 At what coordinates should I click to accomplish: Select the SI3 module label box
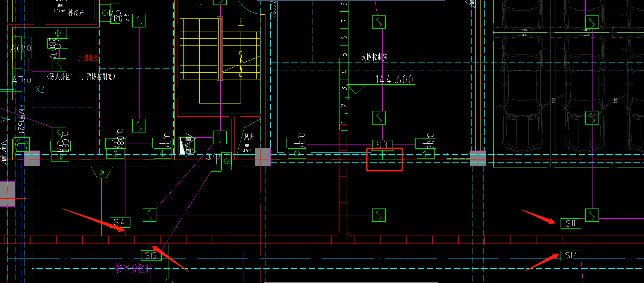(x=382, y=145)
